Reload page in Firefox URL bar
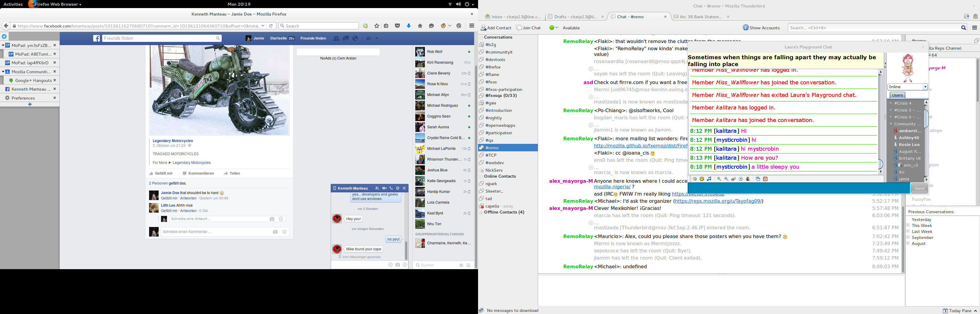980x314 pixels. pos(271,26)
